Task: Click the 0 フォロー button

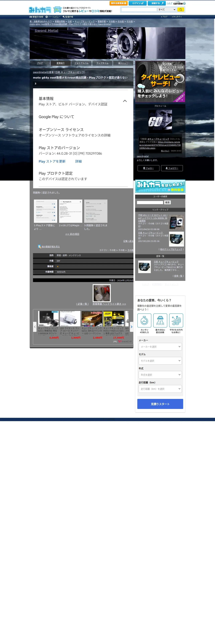Action: click(148, 168)
